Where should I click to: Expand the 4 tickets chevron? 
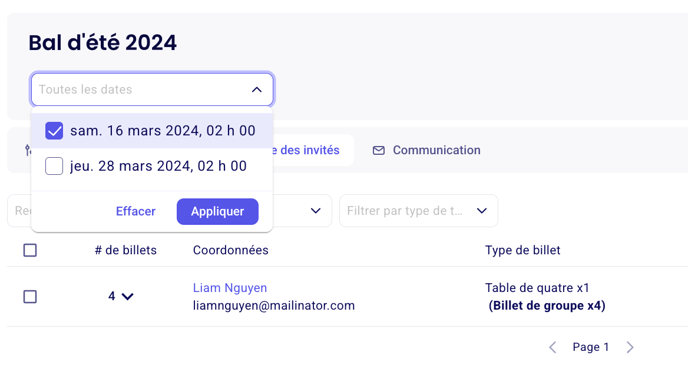click(x=128, y=297)
